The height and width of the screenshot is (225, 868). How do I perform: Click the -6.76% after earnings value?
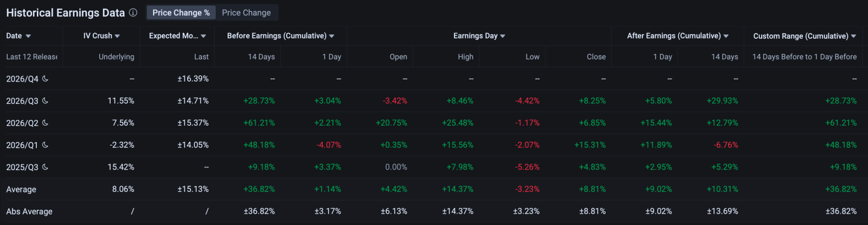click(726, 145)
